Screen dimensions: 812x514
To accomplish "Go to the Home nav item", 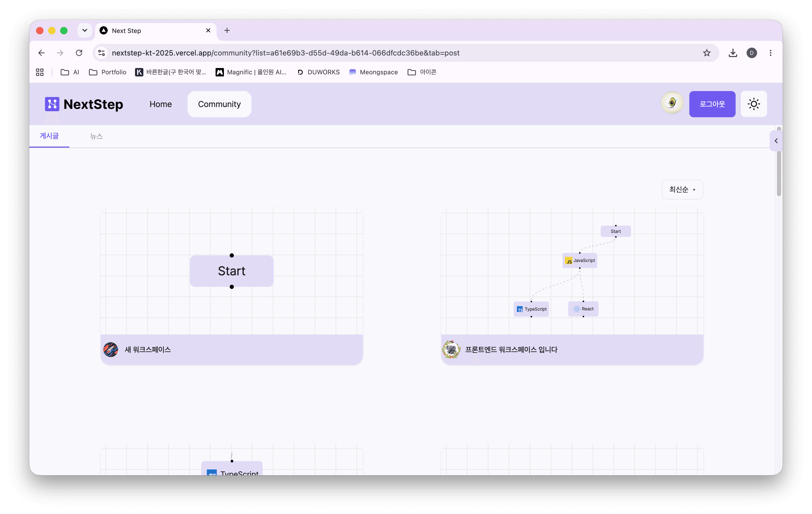I will point(161,104).
